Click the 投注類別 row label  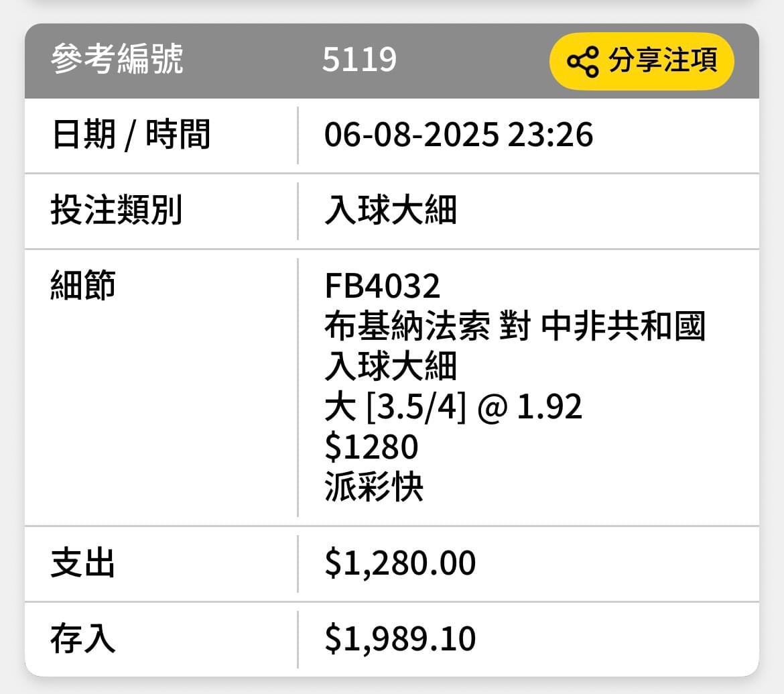pos(116,210)
